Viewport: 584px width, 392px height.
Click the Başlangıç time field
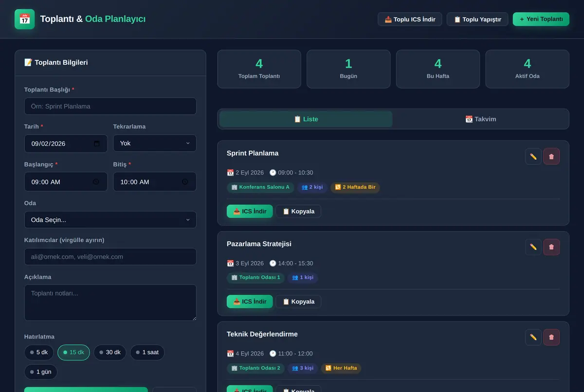[x=66, y=182]
